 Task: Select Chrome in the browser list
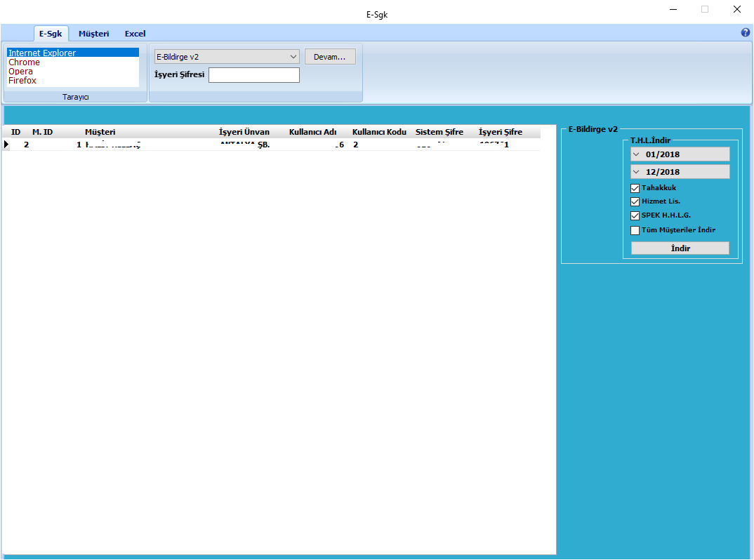(x=25, y=62)
